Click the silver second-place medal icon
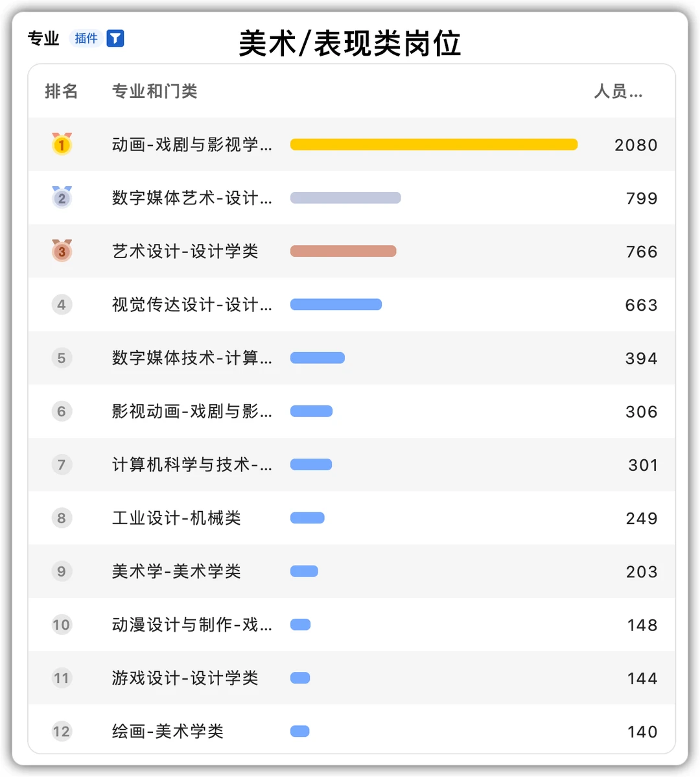The image size is (700, 777). [62, 197]
